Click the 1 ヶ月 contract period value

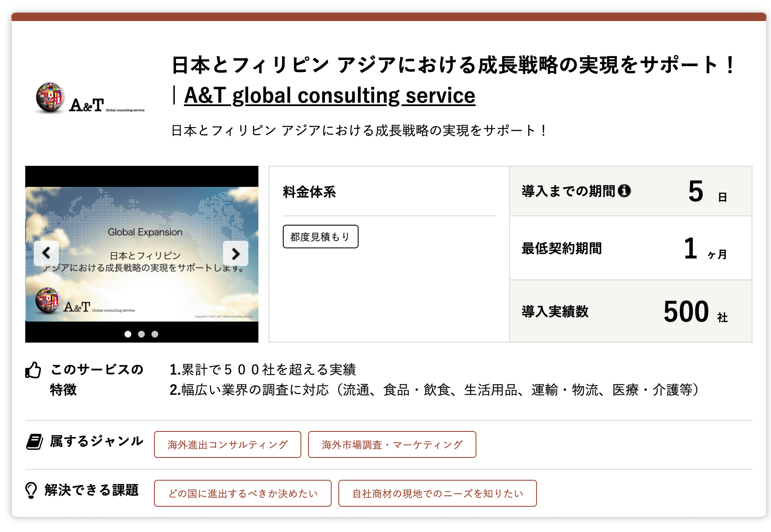(705, 249)
